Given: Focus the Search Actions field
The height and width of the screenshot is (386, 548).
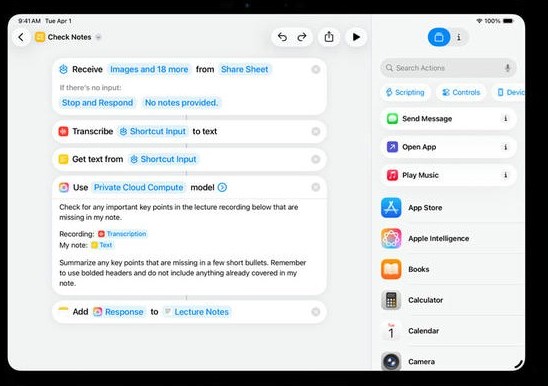Looking at the screenshot, I should (448, 68).
